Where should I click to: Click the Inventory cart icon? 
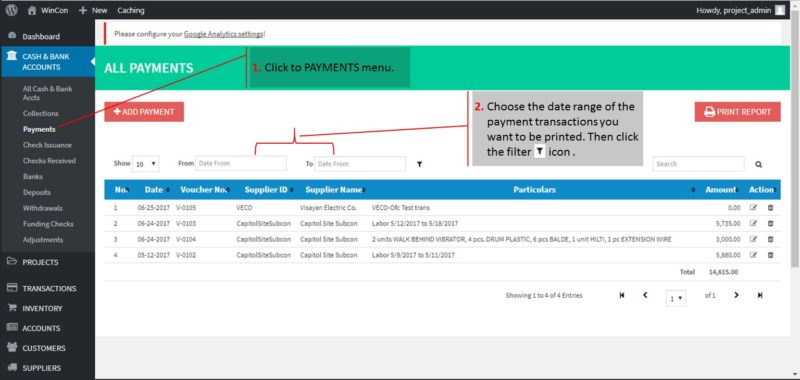(13, 308)
